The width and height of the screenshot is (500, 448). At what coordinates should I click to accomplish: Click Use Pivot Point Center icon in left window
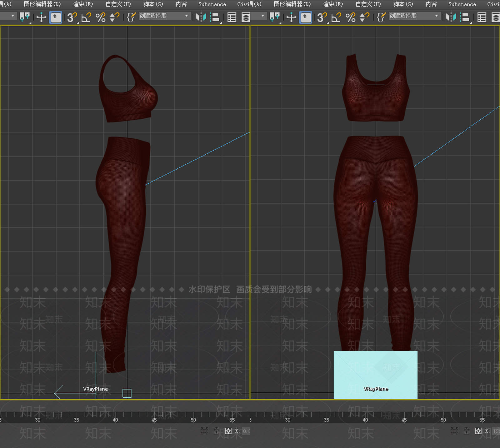(25, 17)
